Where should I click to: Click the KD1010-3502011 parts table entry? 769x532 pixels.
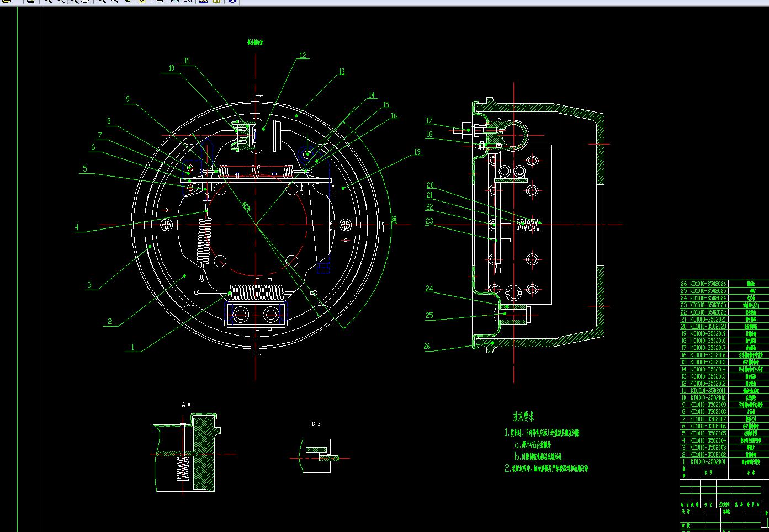(708, 391)
